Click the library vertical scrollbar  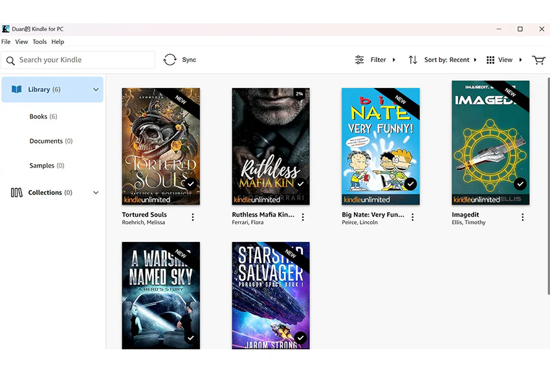point(548,186)
